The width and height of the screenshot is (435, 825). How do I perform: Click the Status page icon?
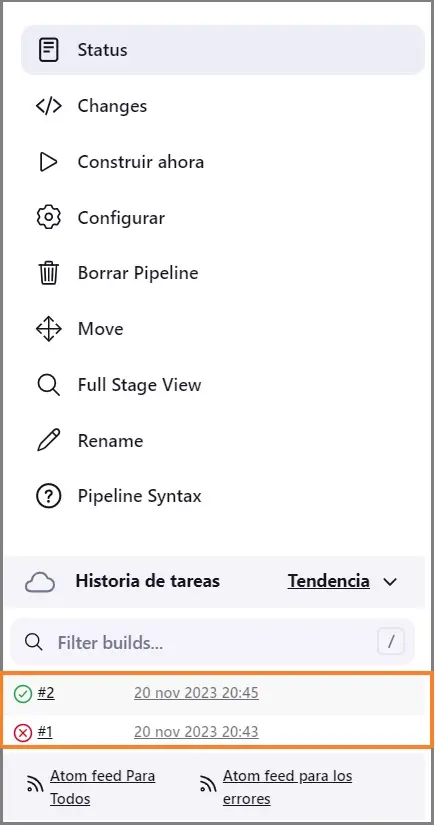pos(48,50)
